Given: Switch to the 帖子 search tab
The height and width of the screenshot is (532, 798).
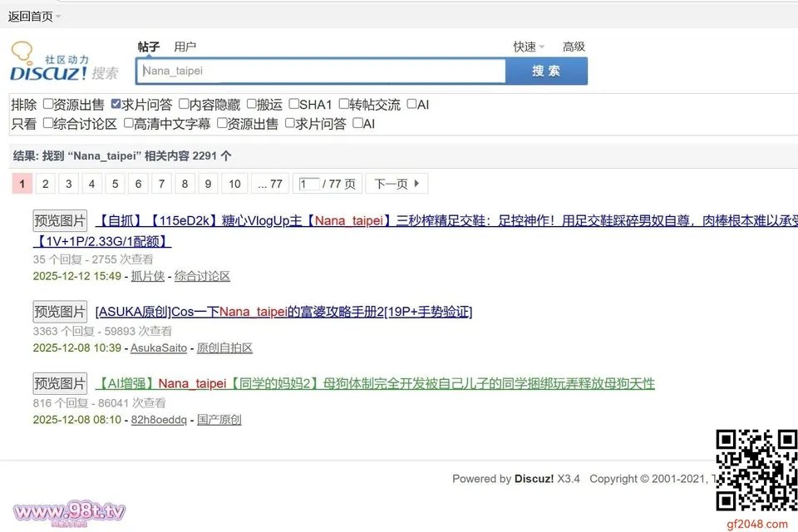Looking at the screenshot, I should 149,47.
